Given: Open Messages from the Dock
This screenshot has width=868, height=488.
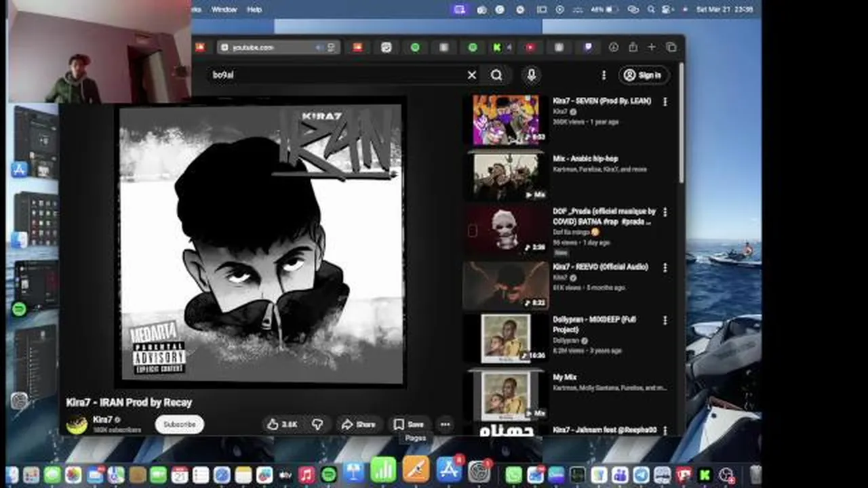Looking at the screenshot, I should [52, 475].
